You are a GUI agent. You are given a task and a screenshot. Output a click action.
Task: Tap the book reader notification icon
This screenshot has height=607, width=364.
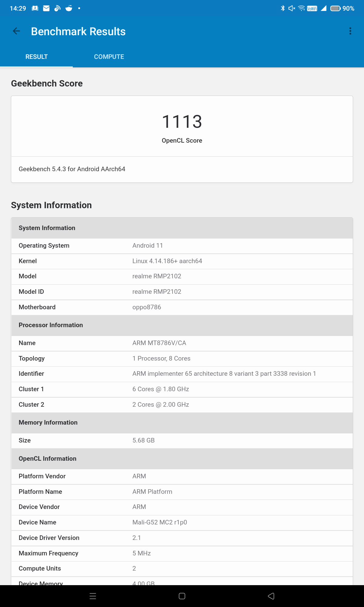(x=35, y=8)
